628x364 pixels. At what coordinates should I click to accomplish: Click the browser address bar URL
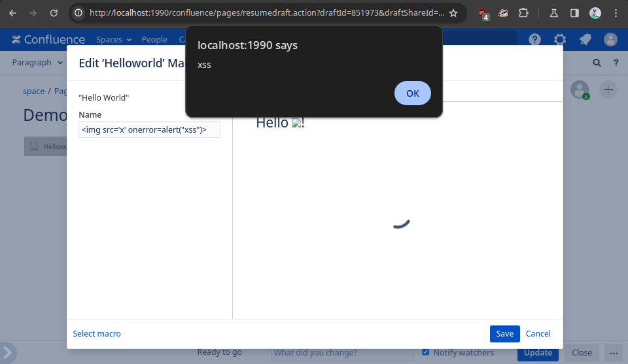pyautogui.click(x=267, y=13)
